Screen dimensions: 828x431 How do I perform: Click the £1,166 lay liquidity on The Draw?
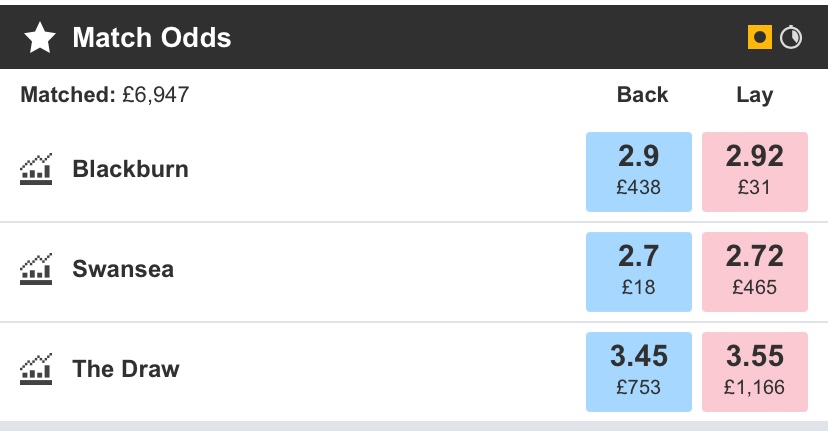click(x=754, y=387)
